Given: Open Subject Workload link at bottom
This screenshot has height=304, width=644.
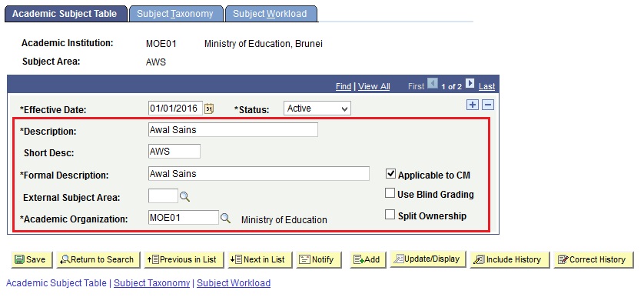Looking at the screenshot, I should pyautogui.click(x=234, y=283).
